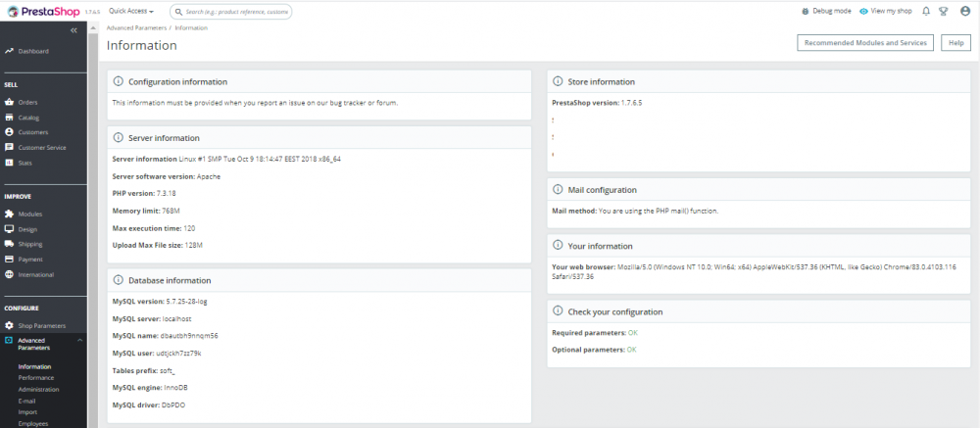Click Recommended Modules and Services button
Viewport: 980px width, 428px height.
(864, 43)
